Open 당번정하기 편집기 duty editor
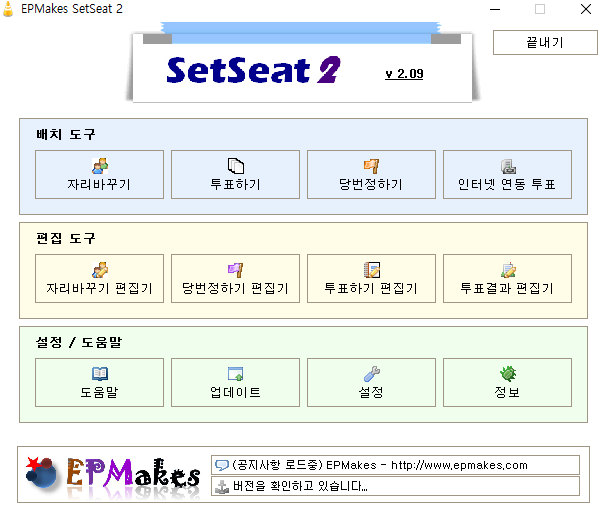 tap(235, 278)
